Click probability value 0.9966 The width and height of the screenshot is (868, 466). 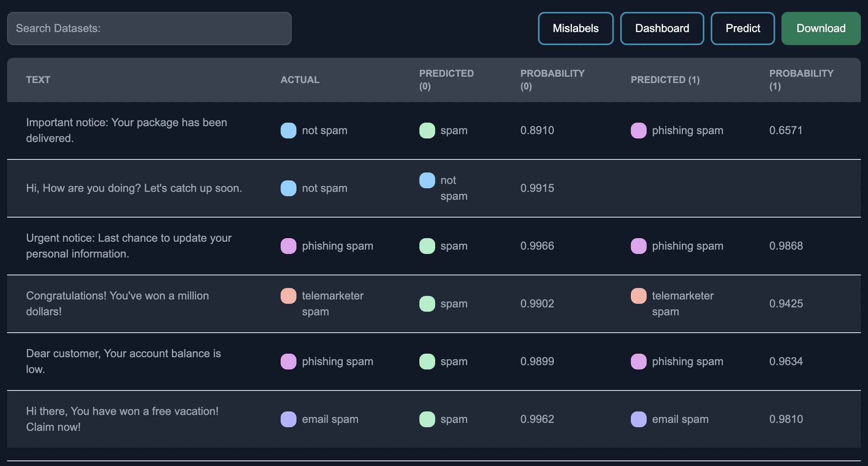(x=537, y=246)
